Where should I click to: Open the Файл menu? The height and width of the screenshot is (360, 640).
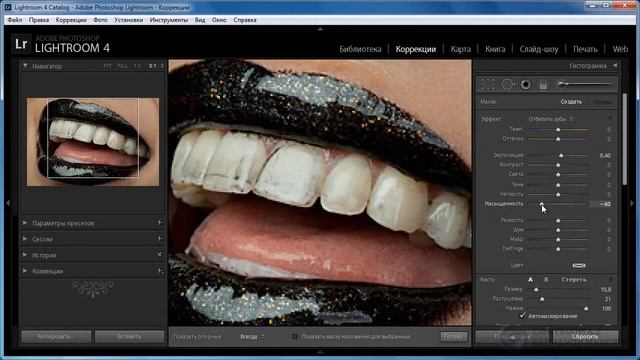click(x=15, y=20)
